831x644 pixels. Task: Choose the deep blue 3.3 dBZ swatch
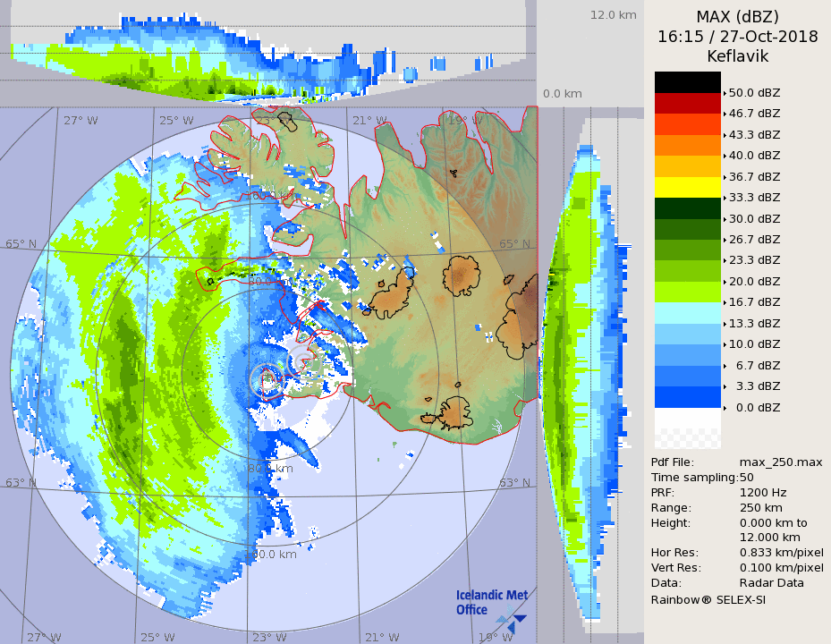click(687, 396)
